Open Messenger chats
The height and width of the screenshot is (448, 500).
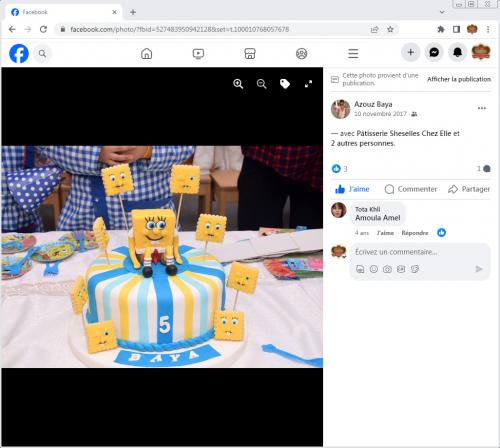pyautogui.click(x=434, y=52)
